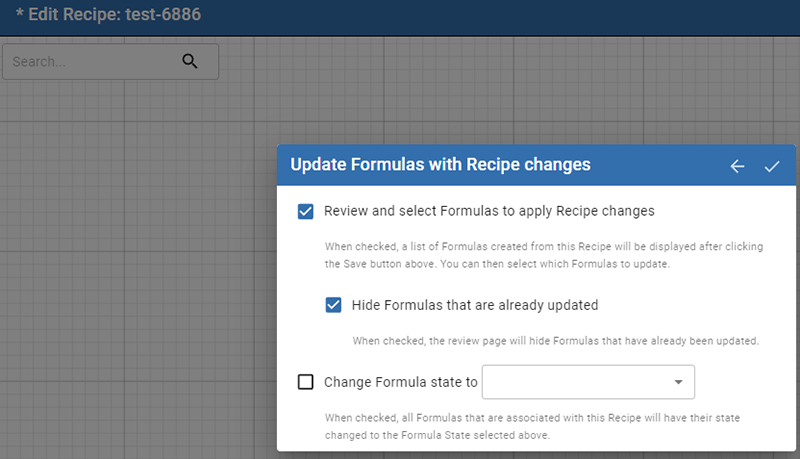Click the Update Formulas with Recipe changes heading

440,165
